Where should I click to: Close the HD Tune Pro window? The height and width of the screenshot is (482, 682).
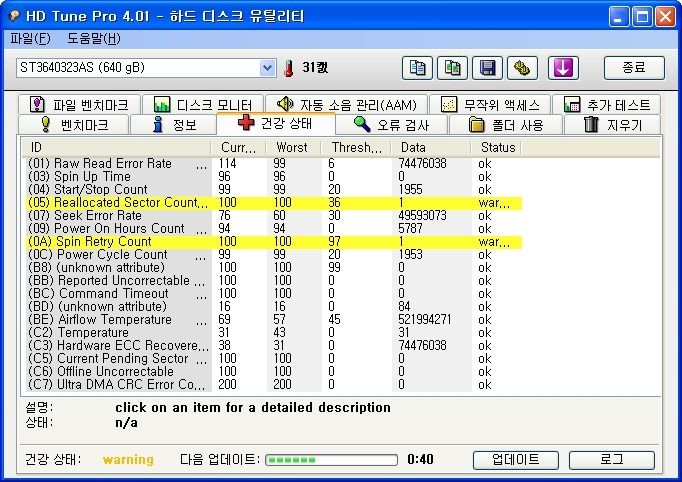click(665, 17)
